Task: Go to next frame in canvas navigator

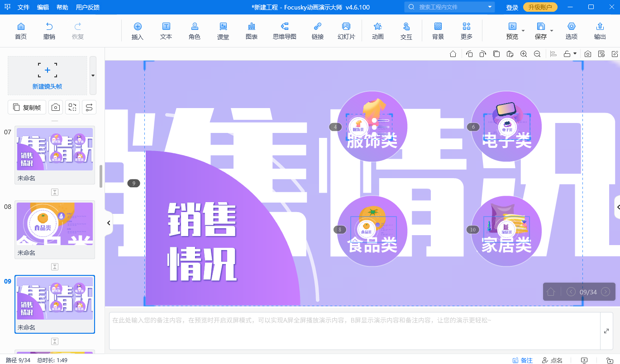Action: point(606,292)
